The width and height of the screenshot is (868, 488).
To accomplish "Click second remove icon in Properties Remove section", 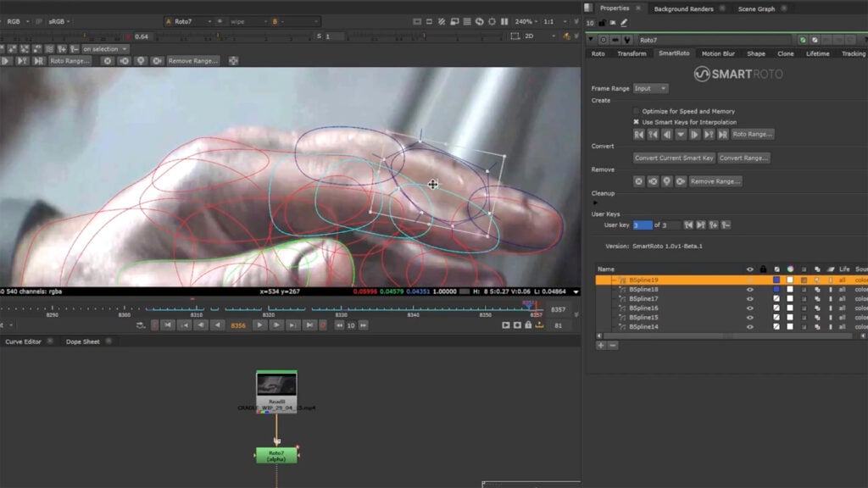I will [x=654, y=181].
